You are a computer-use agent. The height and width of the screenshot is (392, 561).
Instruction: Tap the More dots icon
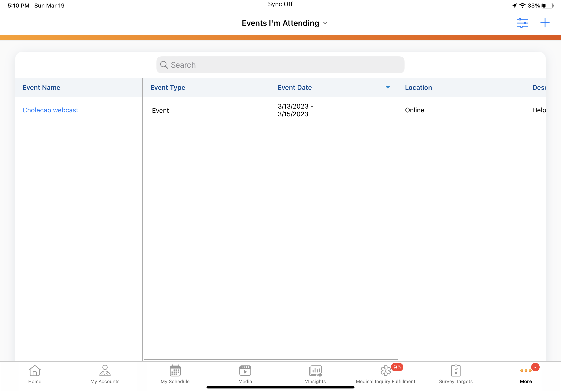click(526, 370)
